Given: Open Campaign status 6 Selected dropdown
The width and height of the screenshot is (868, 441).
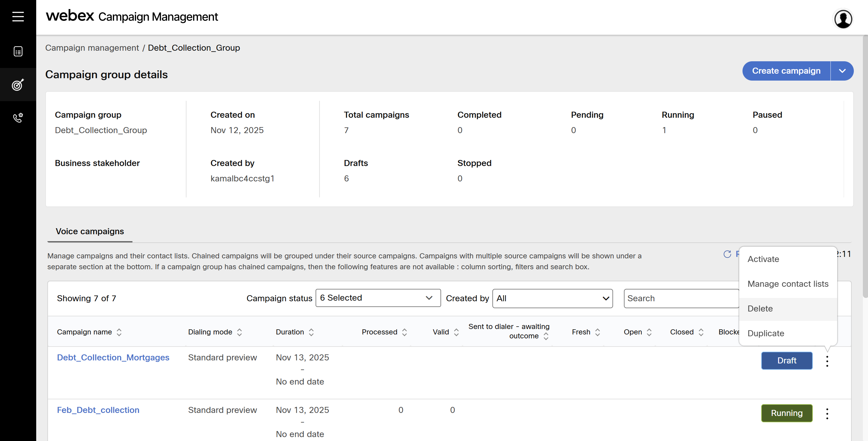Looking at the screenshot, I should click(x=378, y=298).
